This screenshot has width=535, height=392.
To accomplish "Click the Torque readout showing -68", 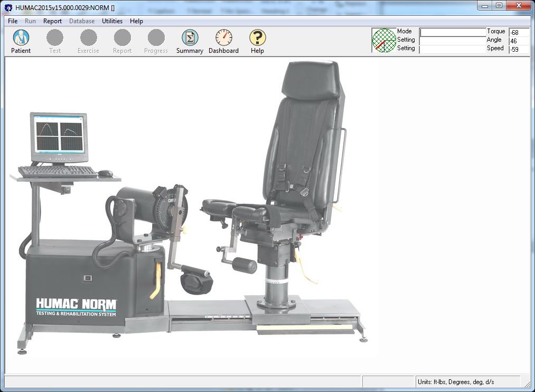I will 518,31.
